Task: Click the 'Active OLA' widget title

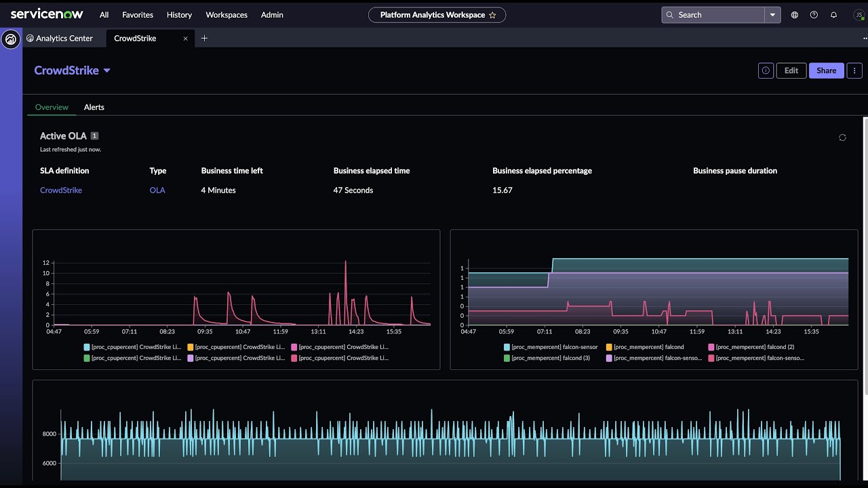Action: (x=63, y=136)
